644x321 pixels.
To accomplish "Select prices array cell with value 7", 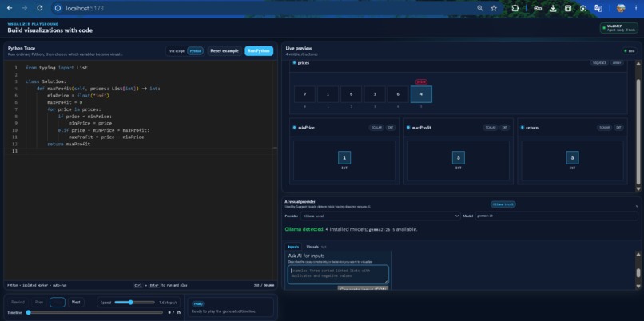I will tap(304, 94).
